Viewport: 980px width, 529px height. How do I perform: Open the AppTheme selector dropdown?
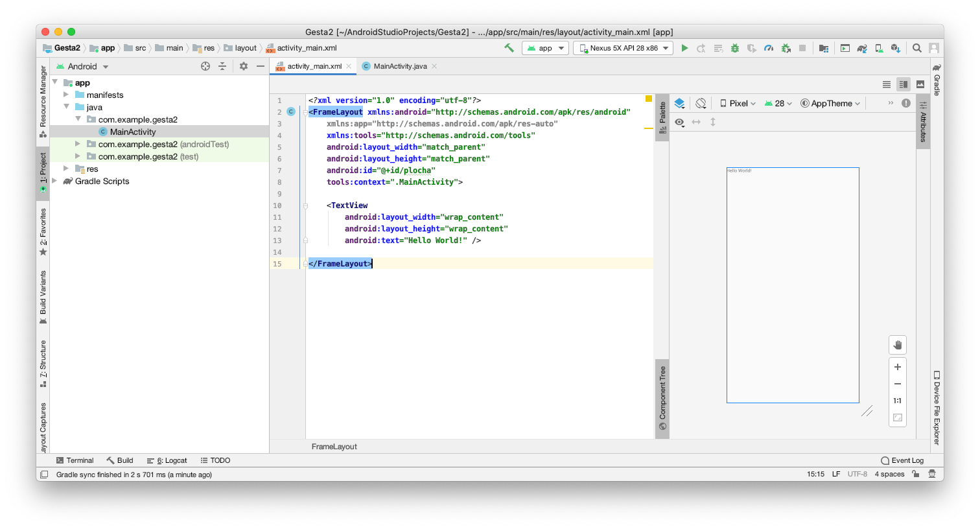(x=830, y=104)
